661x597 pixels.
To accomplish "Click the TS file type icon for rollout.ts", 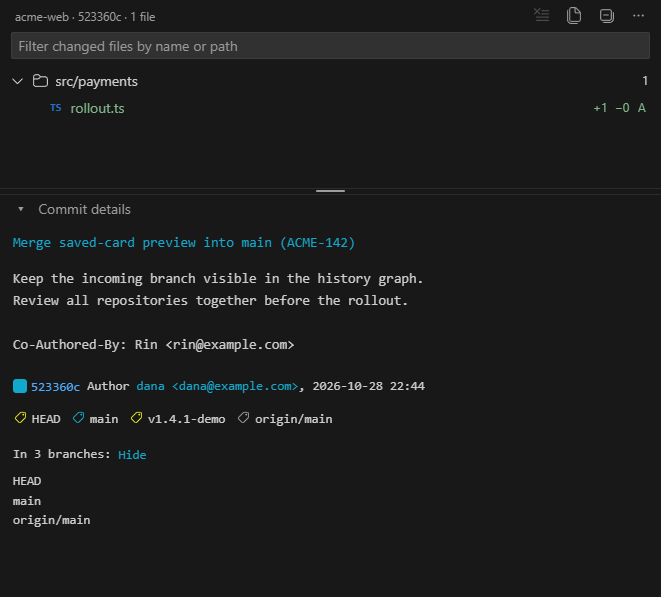I will coord(56,108).
